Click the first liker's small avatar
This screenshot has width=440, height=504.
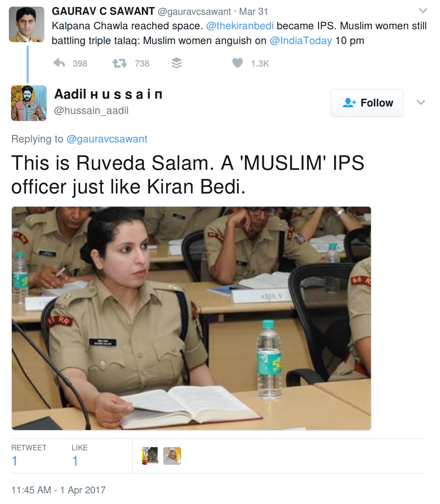[150, 456]
